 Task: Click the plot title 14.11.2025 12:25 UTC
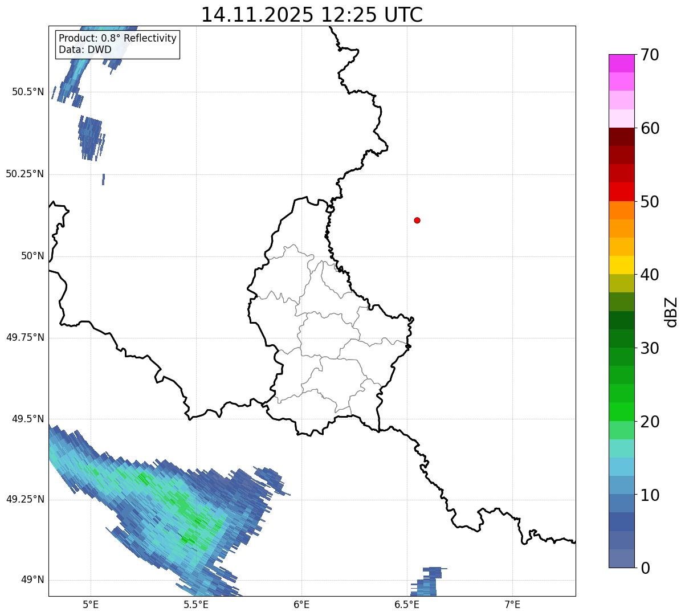tap(312, 15)
